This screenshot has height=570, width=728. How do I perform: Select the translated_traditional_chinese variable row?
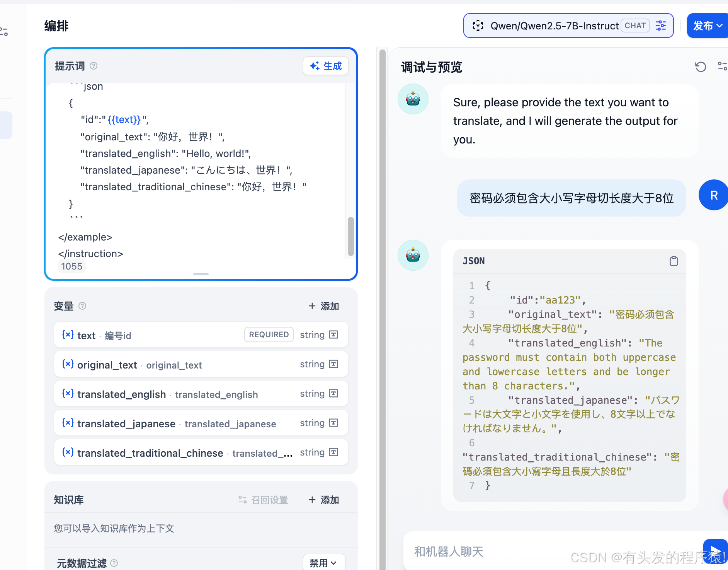tap(201, 452)
